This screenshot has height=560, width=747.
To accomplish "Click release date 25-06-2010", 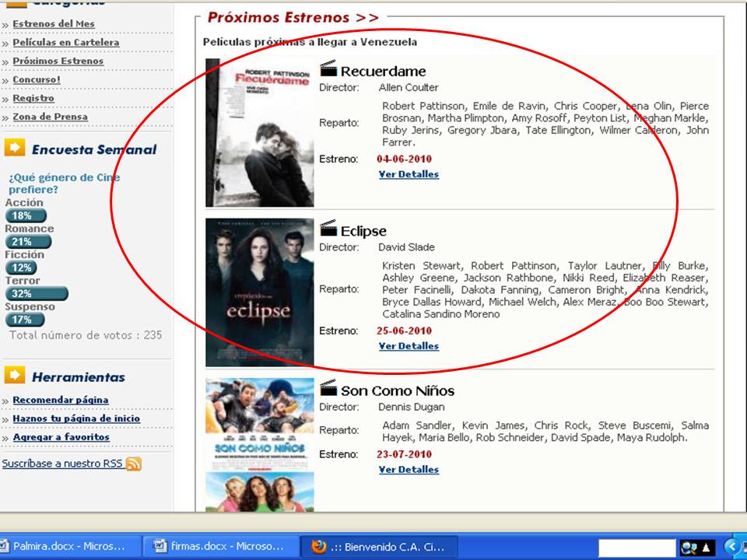I will (x=404, y=331).
